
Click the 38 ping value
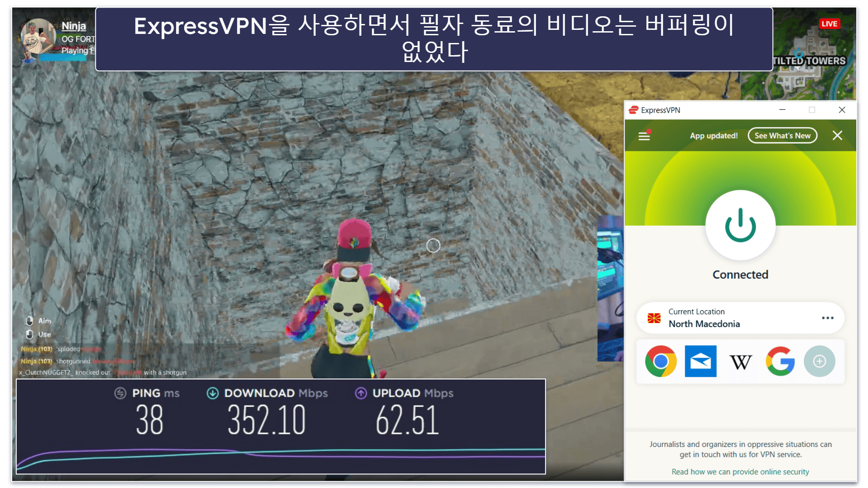pyautogui.click(x=149, y=420)
